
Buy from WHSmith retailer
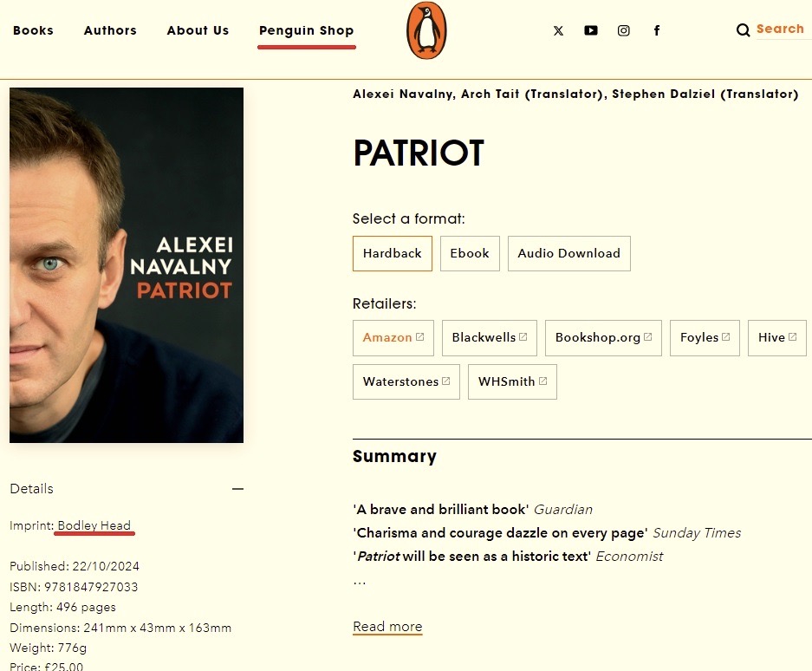512,381
